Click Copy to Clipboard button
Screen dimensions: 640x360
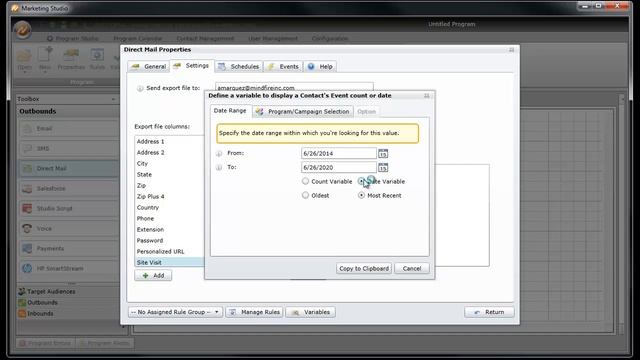point(364,269)
